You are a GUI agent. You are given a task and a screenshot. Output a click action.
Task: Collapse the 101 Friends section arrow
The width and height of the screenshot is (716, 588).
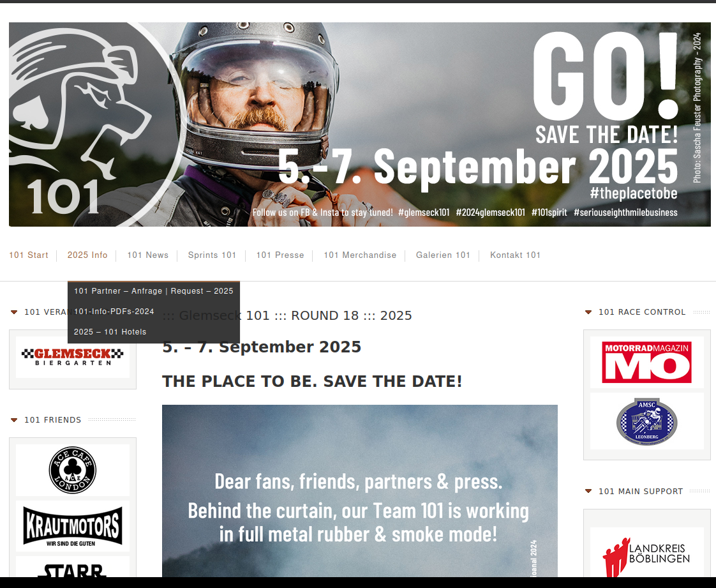[14, 420]
